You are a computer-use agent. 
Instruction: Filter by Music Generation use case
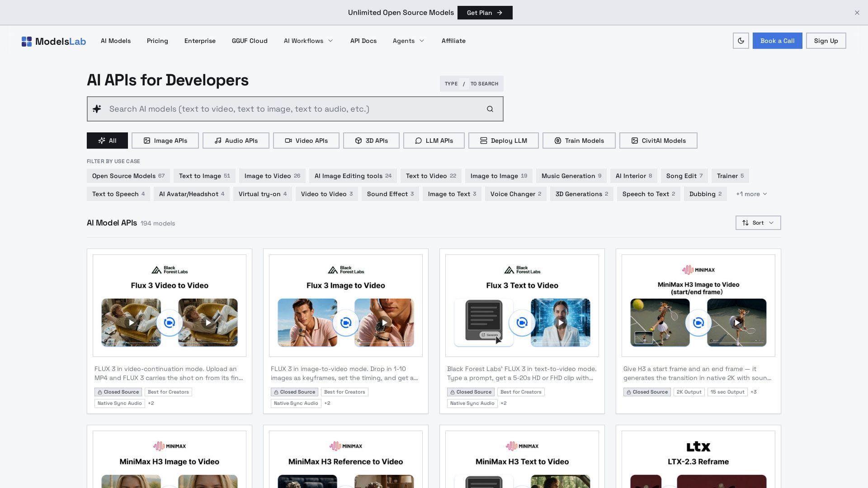(571, 176)
